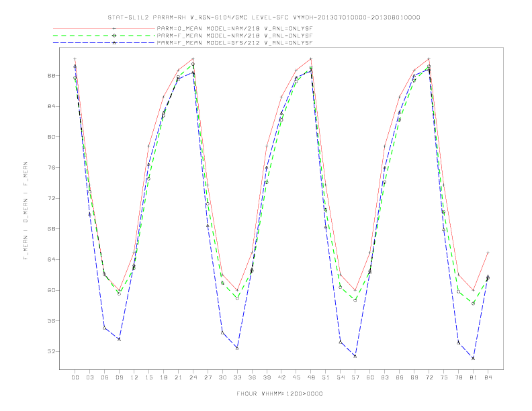Click red plus data point above hour 15
532x411 pixels.
point(148,146)
